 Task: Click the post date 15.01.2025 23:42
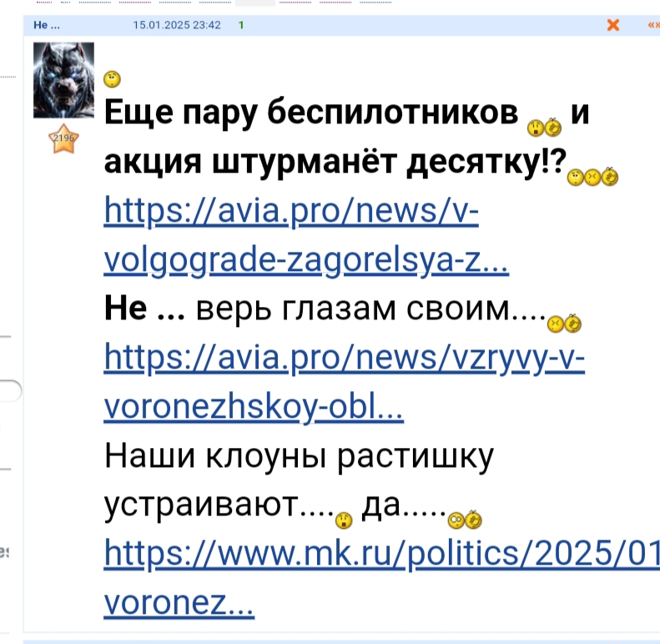coord(177,25)
